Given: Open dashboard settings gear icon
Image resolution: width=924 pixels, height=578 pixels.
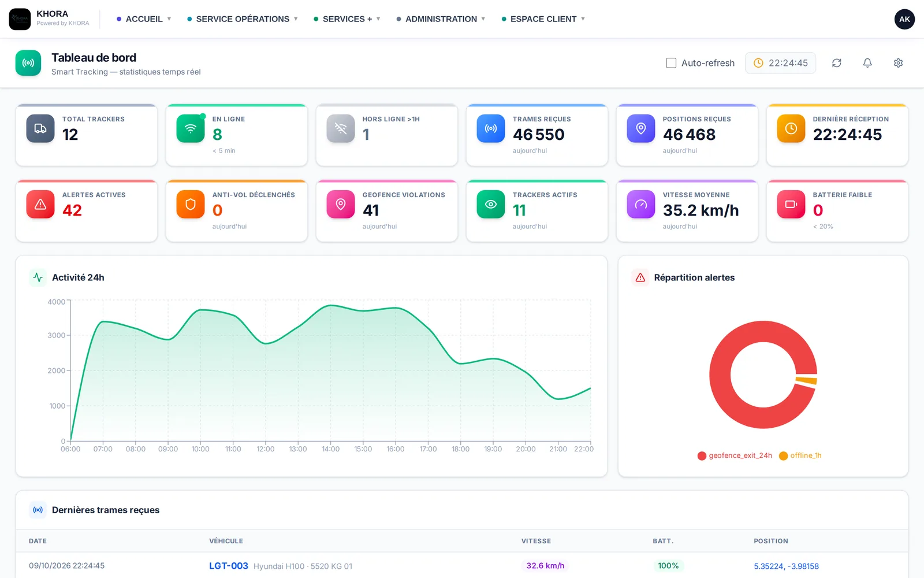Looking at the screenshot, I should coord(898,63).
